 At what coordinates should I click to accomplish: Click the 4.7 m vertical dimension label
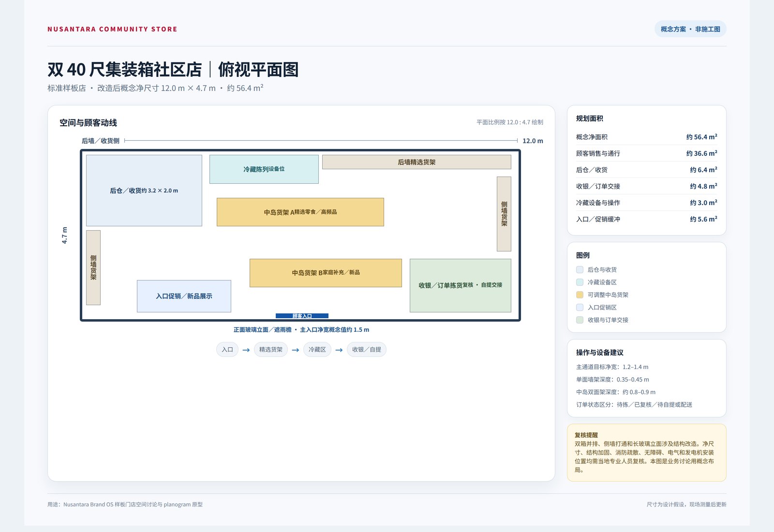coord(64,235)
